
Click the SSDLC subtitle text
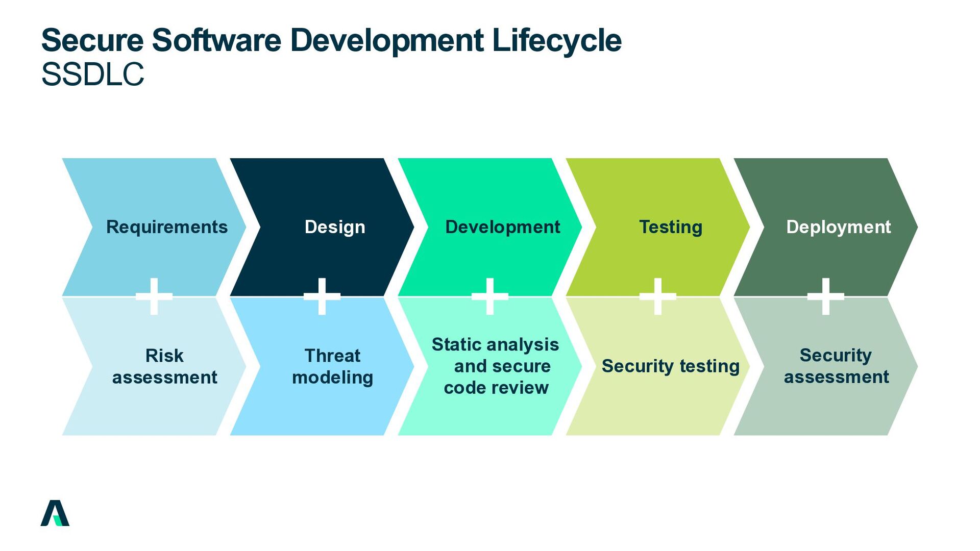tap(93, 74)
